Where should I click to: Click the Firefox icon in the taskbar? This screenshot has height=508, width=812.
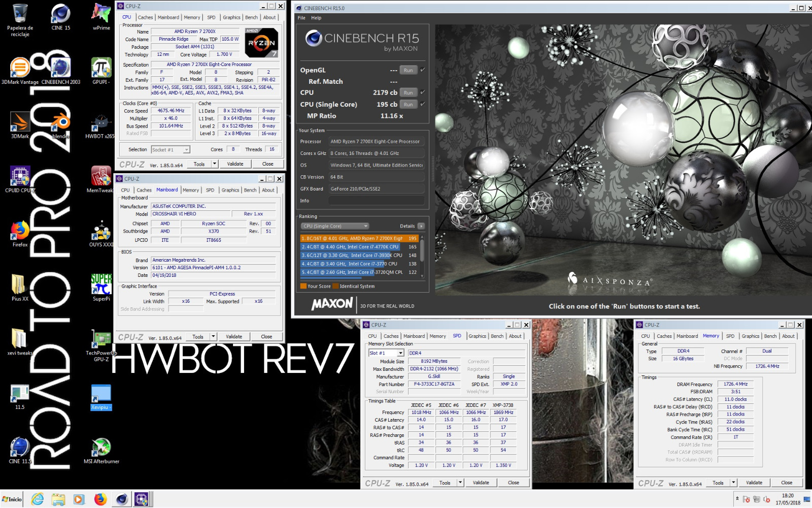100,499
